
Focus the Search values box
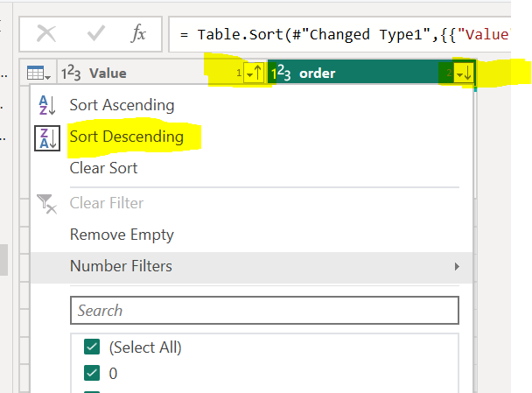pyautogui.click(x=264, y=311)
